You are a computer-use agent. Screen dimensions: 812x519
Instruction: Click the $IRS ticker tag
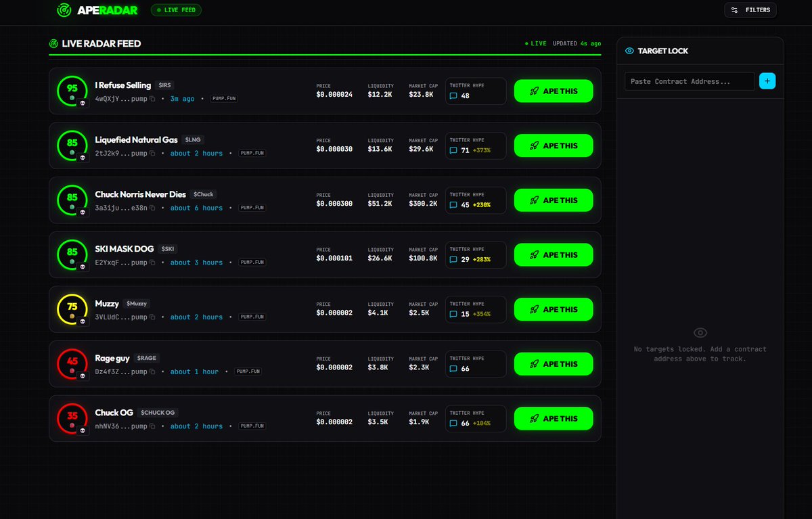165,85
